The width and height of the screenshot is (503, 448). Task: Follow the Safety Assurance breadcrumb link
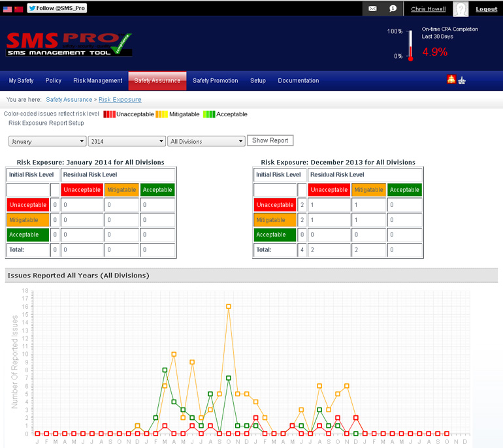pos(69,100)
